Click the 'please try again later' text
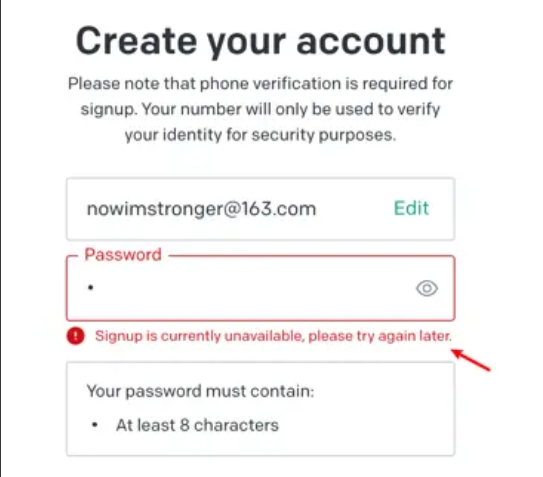 tap(380, 336)
